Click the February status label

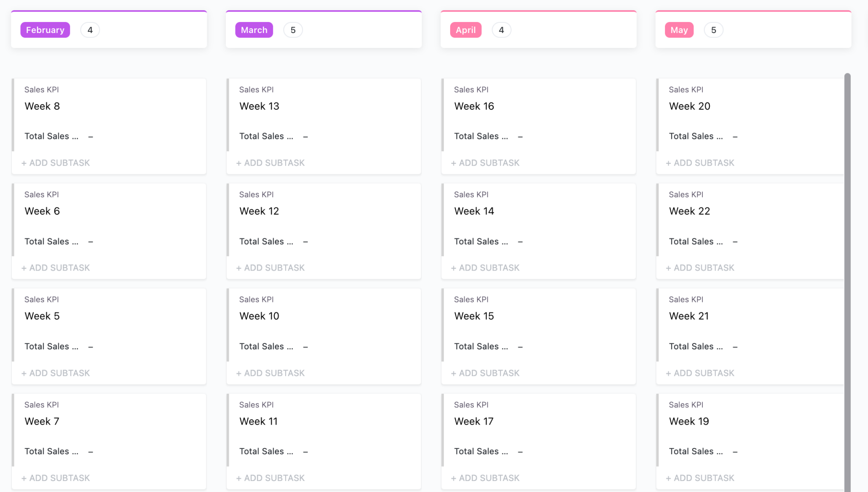pos(45,30)
